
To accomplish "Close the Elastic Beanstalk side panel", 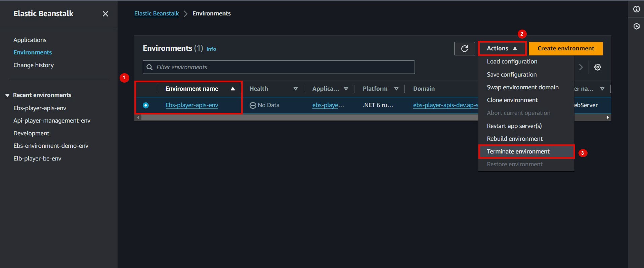I will (105, 14).
